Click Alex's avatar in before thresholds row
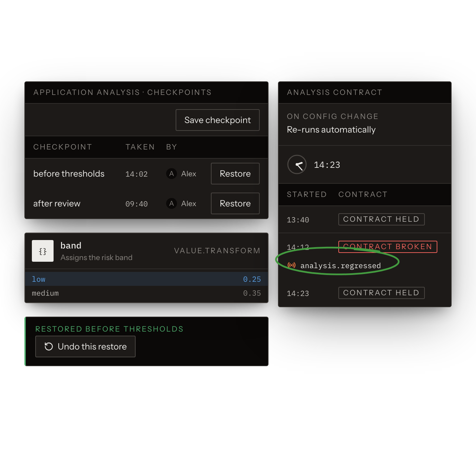Viewport: 476px width, 476px height. pos(172,174)
